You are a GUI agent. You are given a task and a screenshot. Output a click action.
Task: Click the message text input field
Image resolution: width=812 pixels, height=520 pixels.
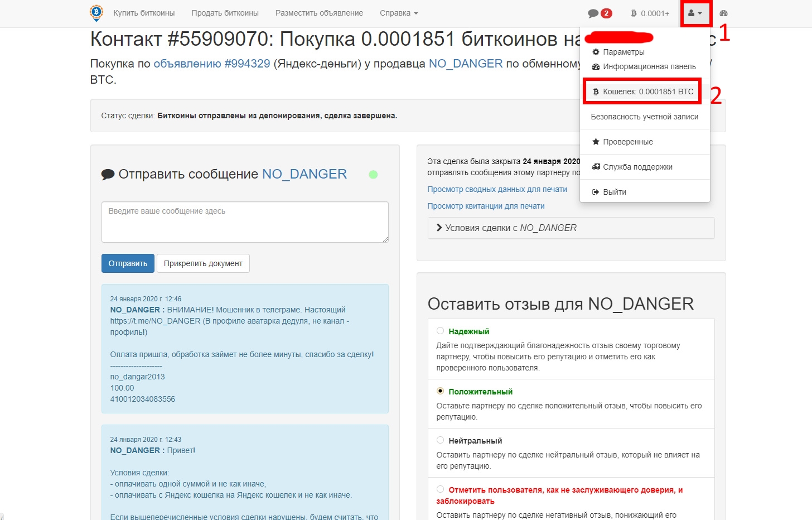click(x=244, y=222)
